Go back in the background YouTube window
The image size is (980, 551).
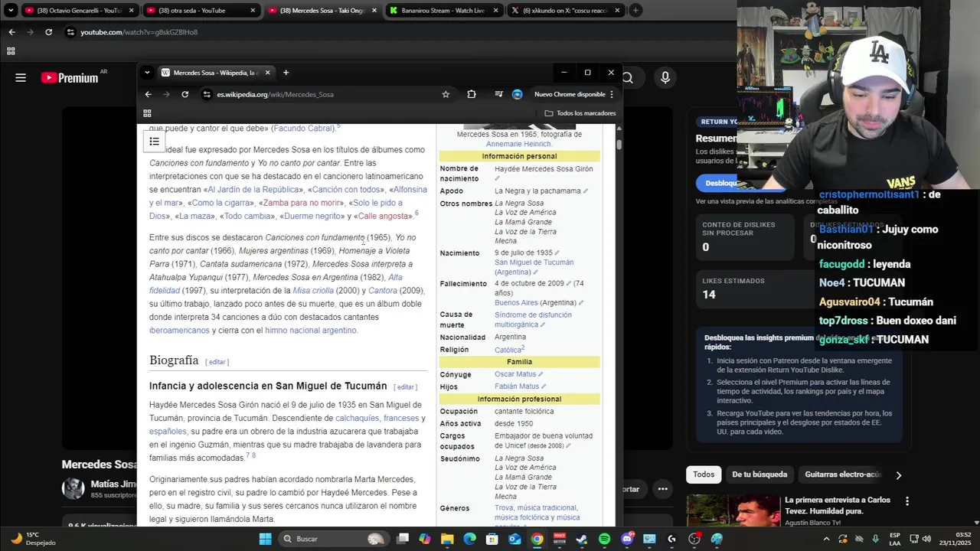11,32
